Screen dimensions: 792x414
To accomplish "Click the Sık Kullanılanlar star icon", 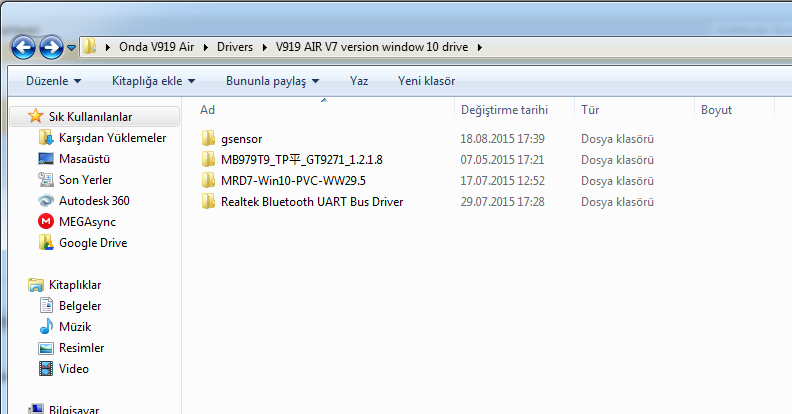I will coord(35,116).
